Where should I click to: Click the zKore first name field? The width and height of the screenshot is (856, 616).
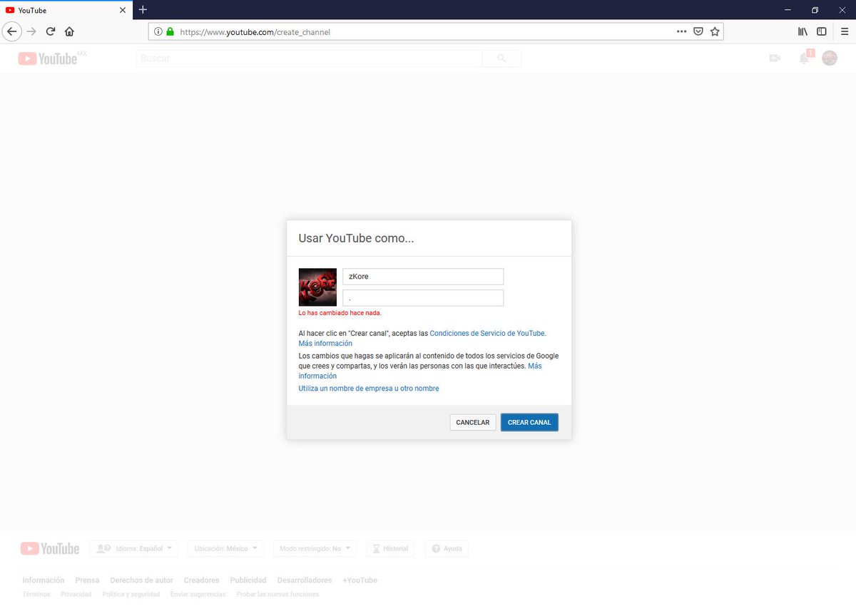[423, 277]
